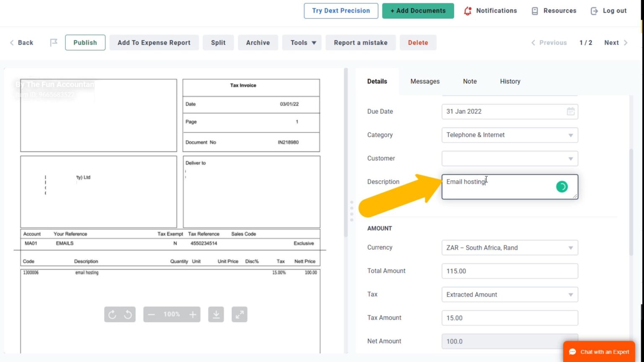The width and height of the screenshot is (644, 362).
Task: Click the Total Amount field
Action: coord(509,271)
